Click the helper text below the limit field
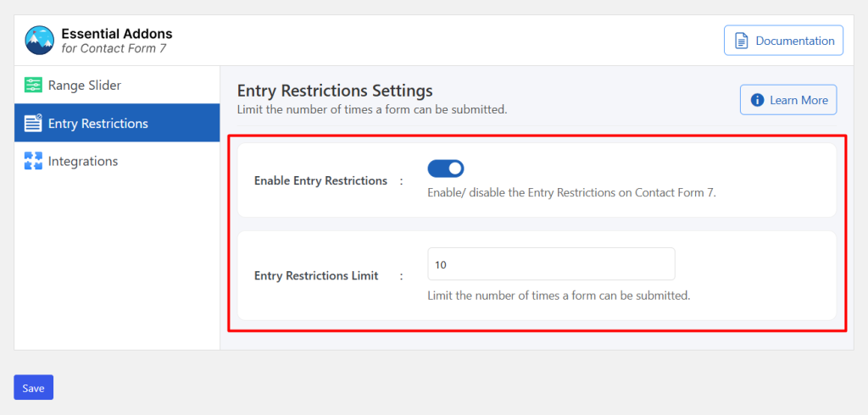868x415 pixels. tap(559, 296)
